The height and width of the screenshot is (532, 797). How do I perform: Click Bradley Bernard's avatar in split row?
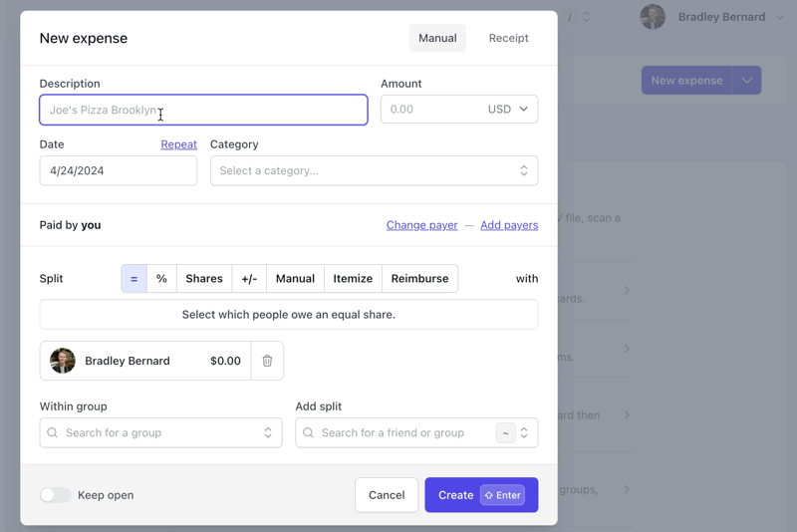[x=63, y=361]
